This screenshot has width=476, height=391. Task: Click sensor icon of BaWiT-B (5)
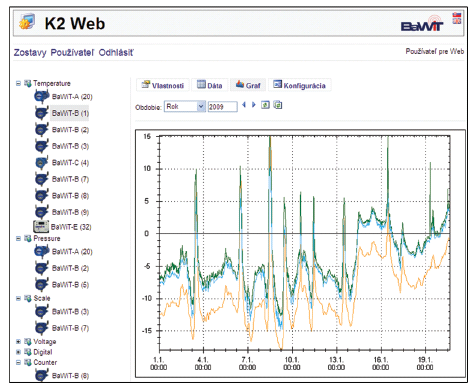point(42,285)
